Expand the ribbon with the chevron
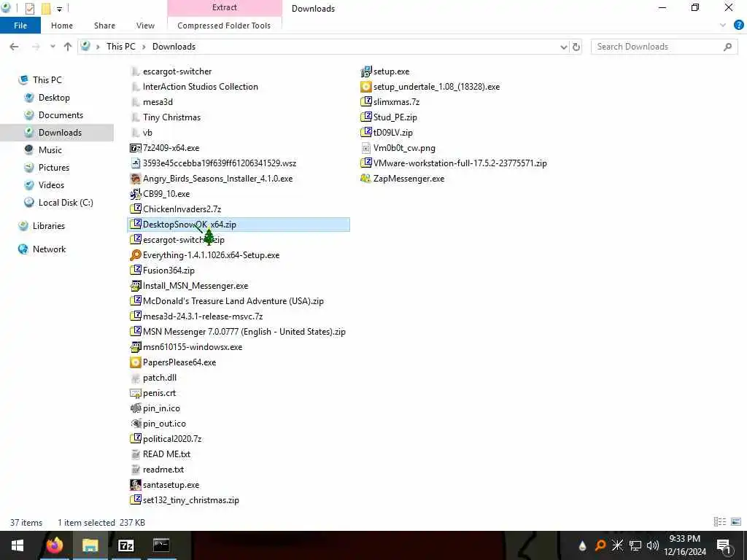747x560 pixels. coord(723,26)
